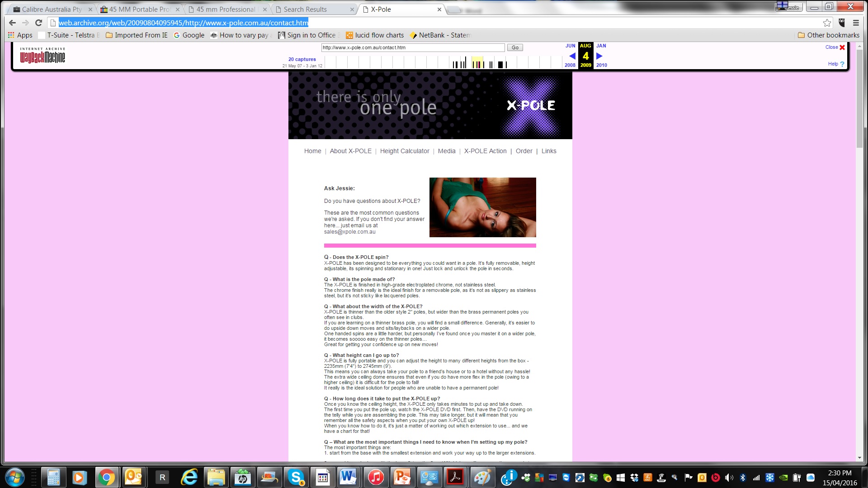Open the HP application in the taskbar
This screenshot has width=868, height=488.
coord(242,477)
